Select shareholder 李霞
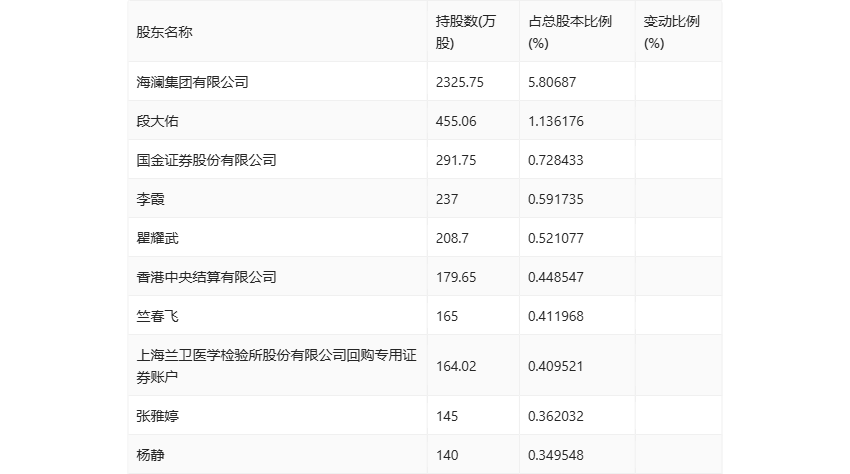Image resolution: width=850 pixels, height=474 pixels. (x=150, y=199)
